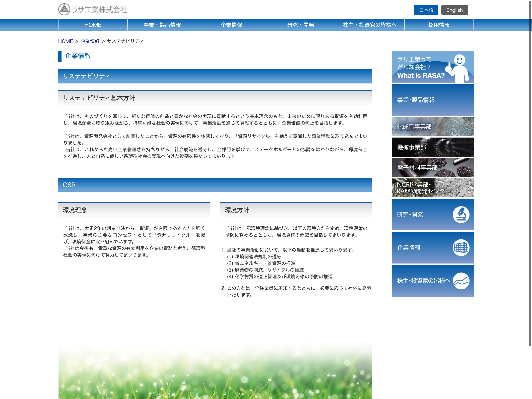Select 企業情報 in the top navigation bar
532x399 pixels.
tap(231, 25)
